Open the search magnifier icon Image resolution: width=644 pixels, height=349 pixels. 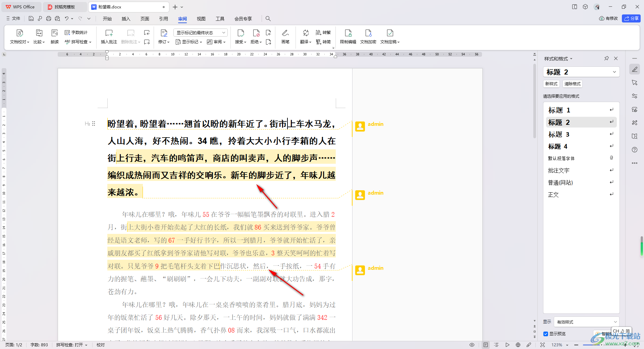[268, 18]
